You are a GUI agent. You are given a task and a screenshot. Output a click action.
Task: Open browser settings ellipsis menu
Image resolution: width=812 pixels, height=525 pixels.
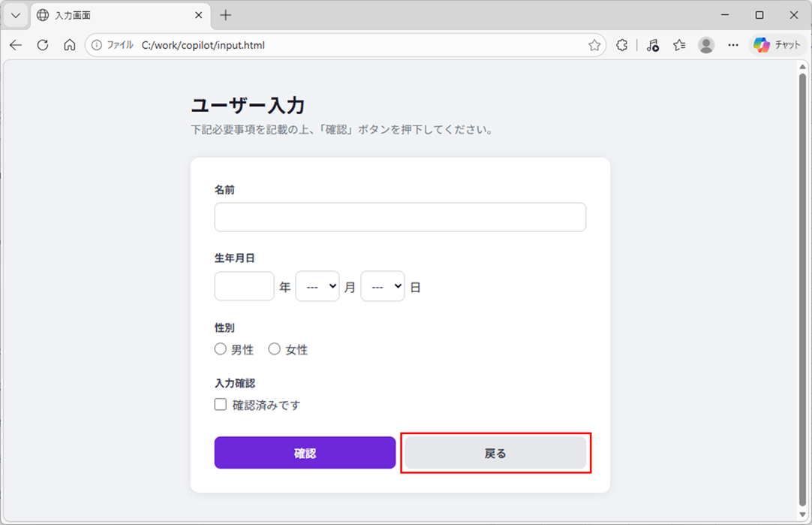pos(733,45)
